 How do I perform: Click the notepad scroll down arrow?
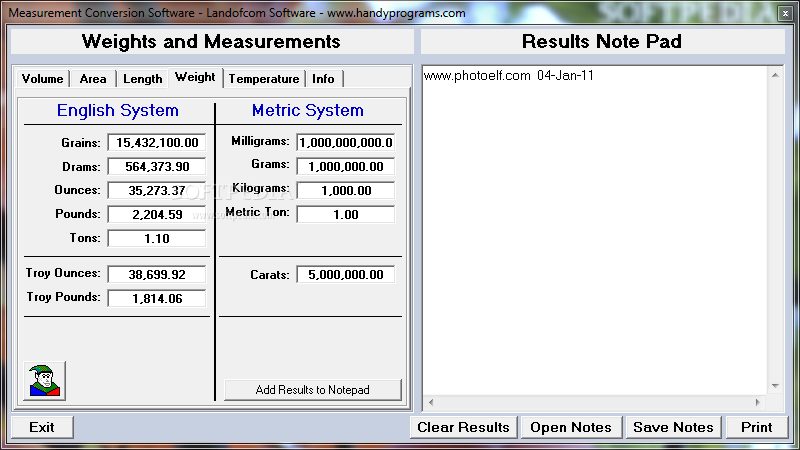(775, 386)
